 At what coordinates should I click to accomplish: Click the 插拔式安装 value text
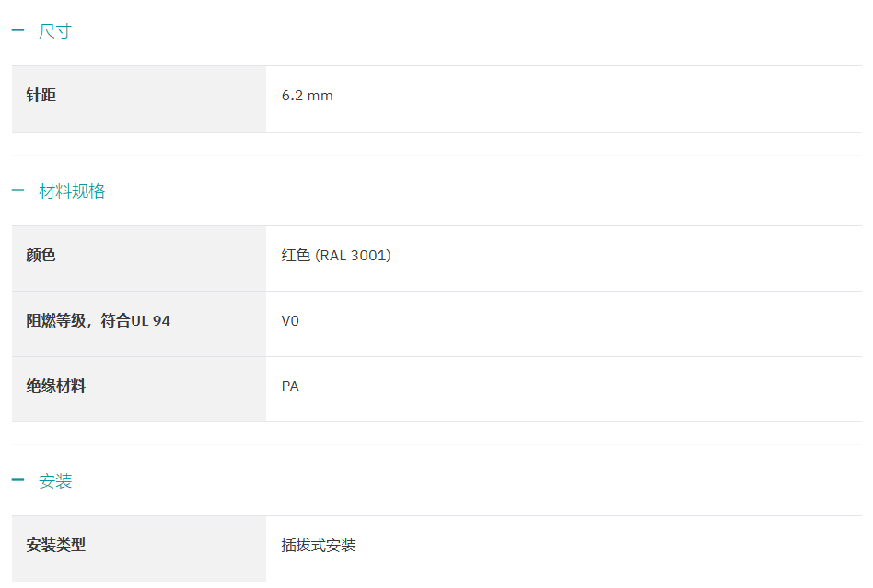point(319,546)
